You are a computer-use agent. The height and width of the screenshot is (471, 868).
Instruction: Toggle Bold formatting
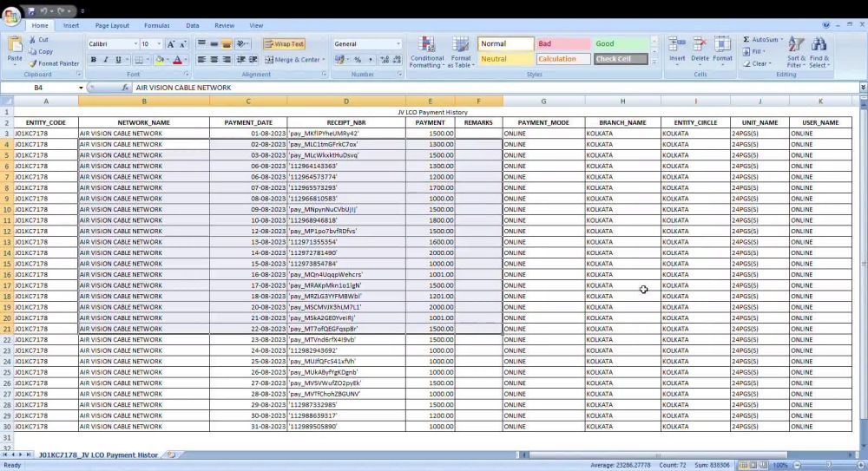pyautogui.click(x=93, y=59)
